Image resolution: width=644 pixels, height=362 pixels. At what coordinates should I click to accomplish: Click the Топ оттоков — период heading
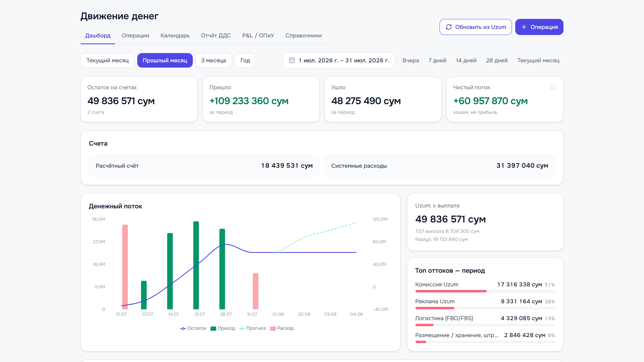click(x=450, y=270)
